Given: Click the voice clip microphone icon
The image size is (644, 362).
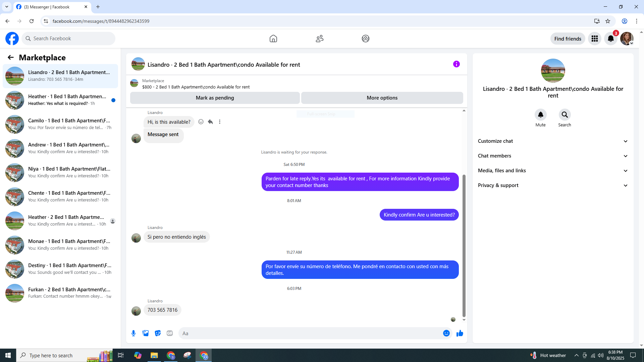Looking at the screenshot, I should pyautogui.click(x=133, y=333).
